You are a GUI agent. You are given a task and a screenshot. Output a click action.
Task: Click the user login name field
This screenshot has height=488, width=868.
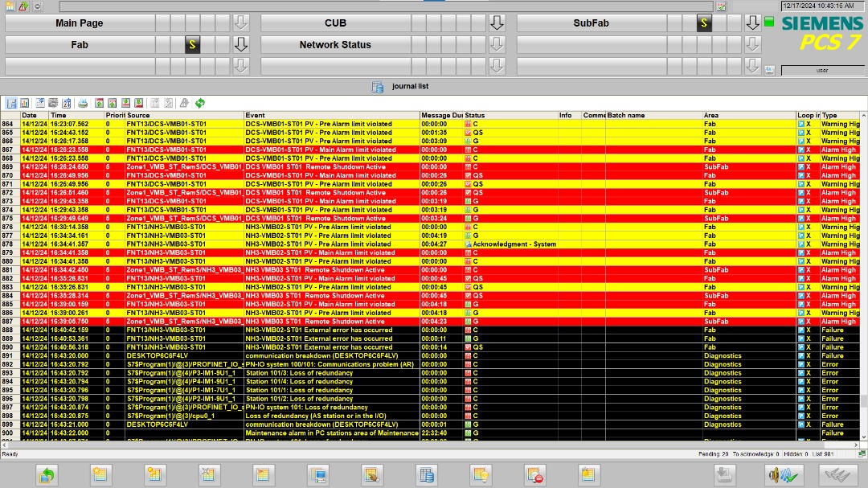(822, 71)
